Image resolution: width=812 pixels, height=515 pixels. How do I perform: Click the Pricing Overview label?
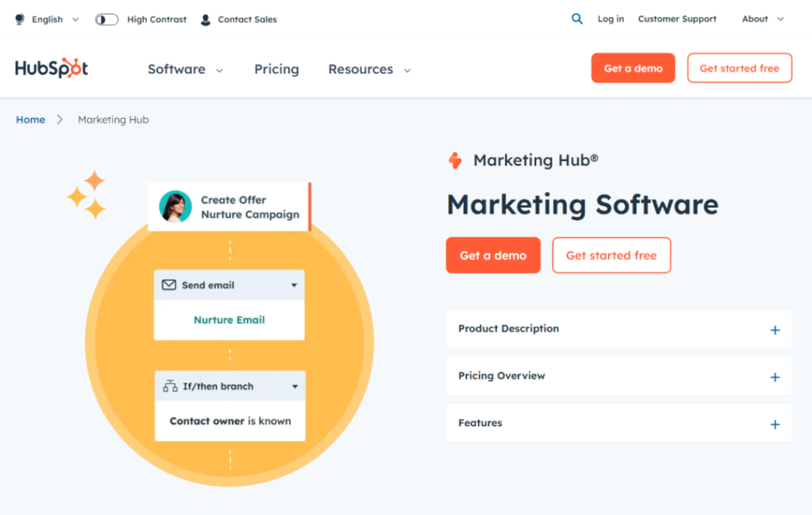pos(501,375)
